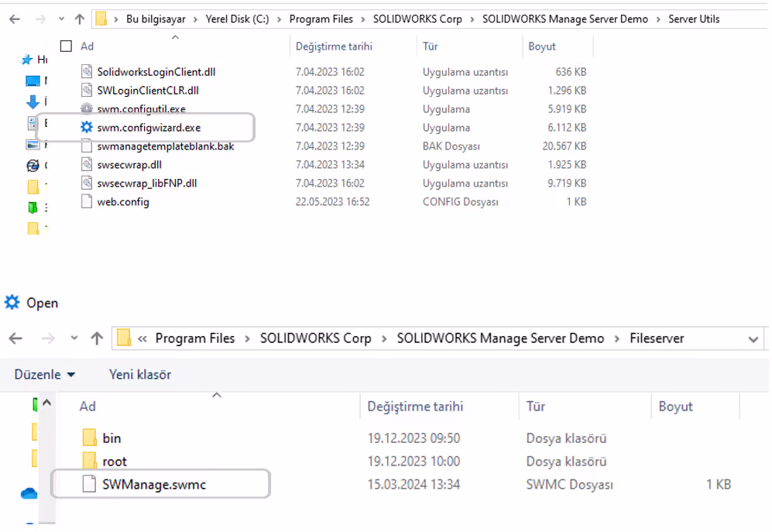Expand hidden path '<<' in Open dialog

[x=142, y=339]
